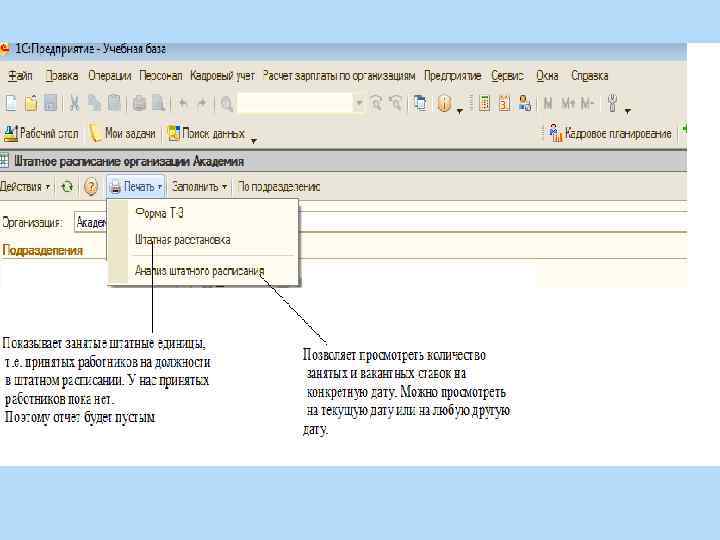
Task: Open the Calculator icon
Action: click(484, 103)
